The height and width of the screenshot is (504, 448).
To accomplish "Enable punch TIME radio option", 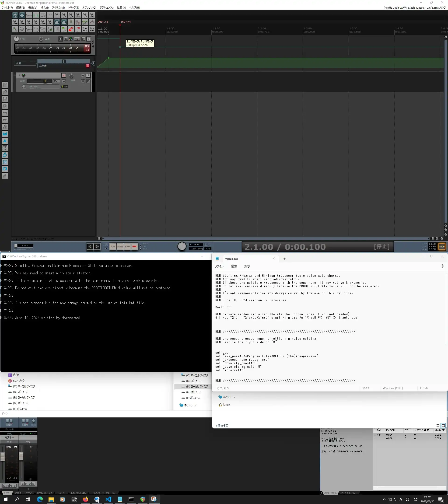I will click(141, 246).
